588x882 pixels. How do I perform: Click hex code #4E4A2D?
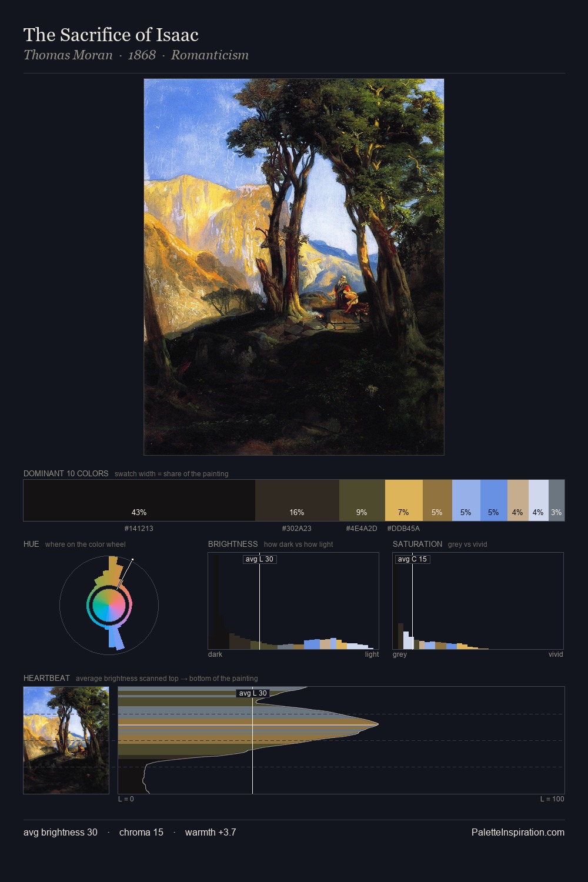point(362,529)
